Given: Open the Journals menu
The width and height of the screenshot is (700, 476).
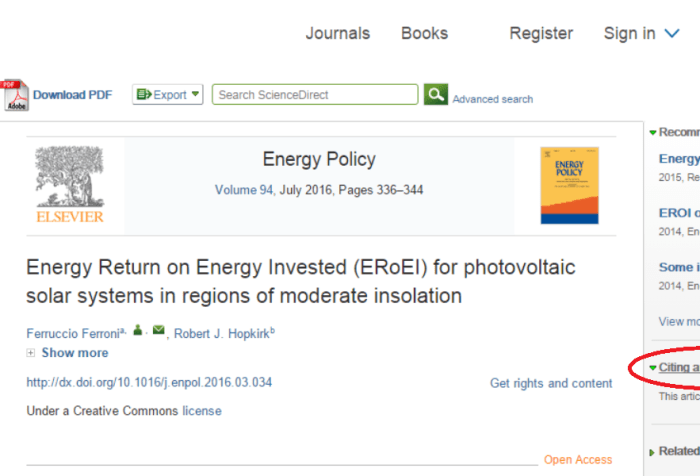Looking at the screenshot, I should (337, 34).
